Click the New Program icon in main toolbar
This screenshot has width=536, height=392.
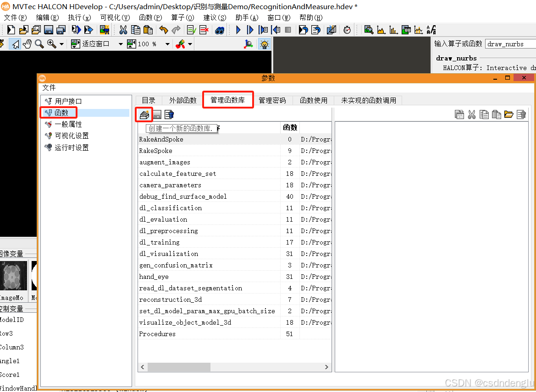tap(11, 30)
